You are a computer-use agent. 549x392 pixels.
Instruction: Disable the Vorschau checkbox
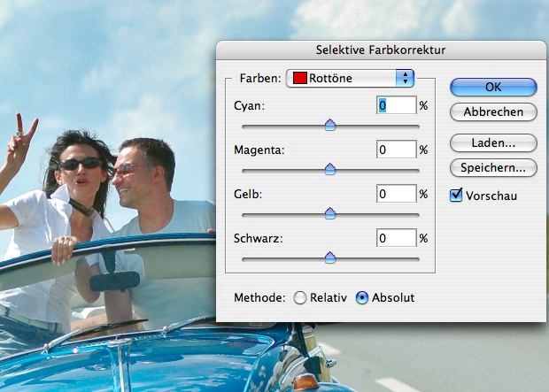[x=457, y=196]
